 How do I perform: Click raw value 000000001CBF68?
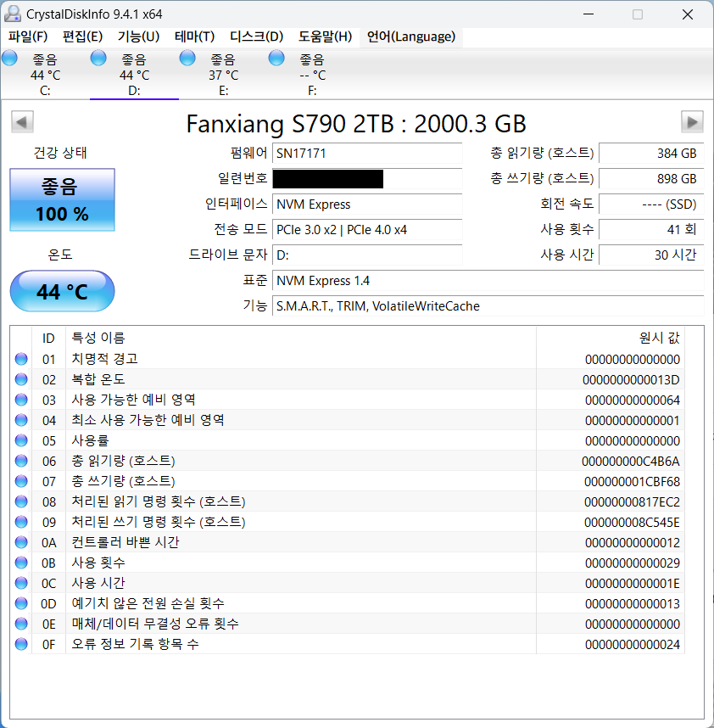point(632,481)
